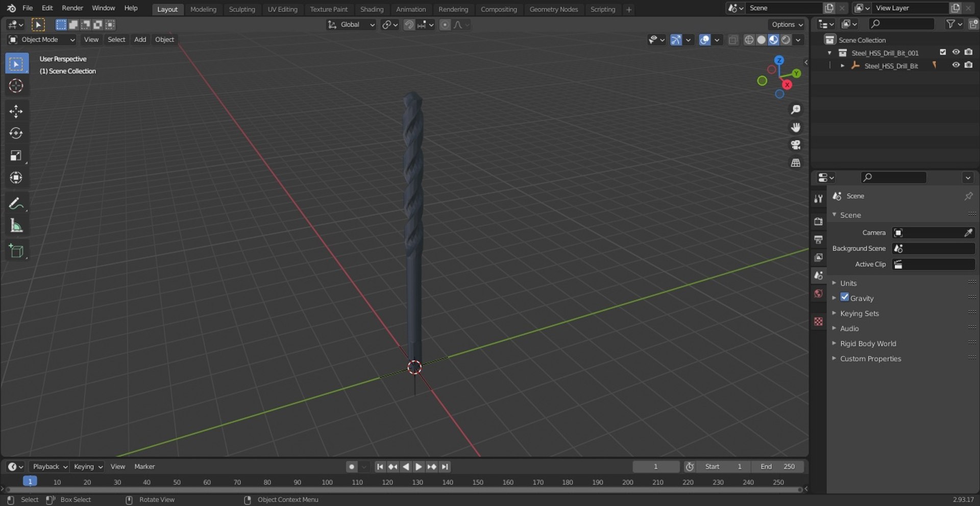Toggle proportional editing
980x506 pixels.
click(x=445, y=25)
